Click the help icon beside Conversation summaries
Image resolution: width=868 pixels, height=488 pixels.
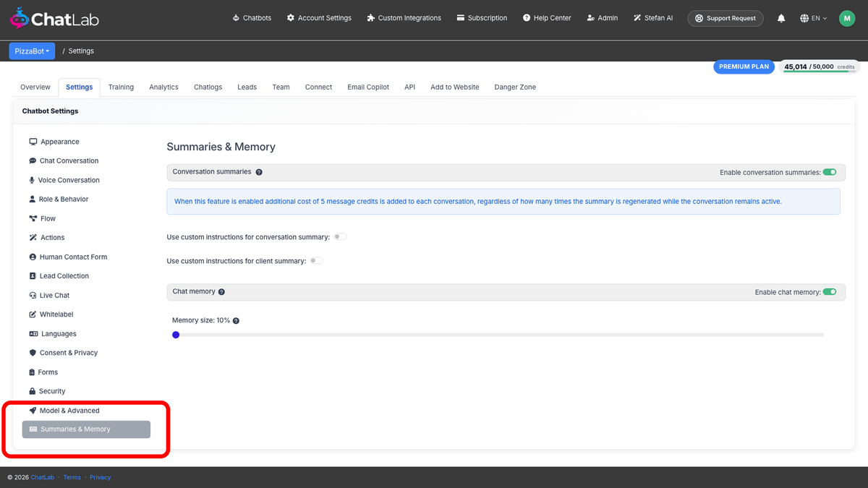259,172
